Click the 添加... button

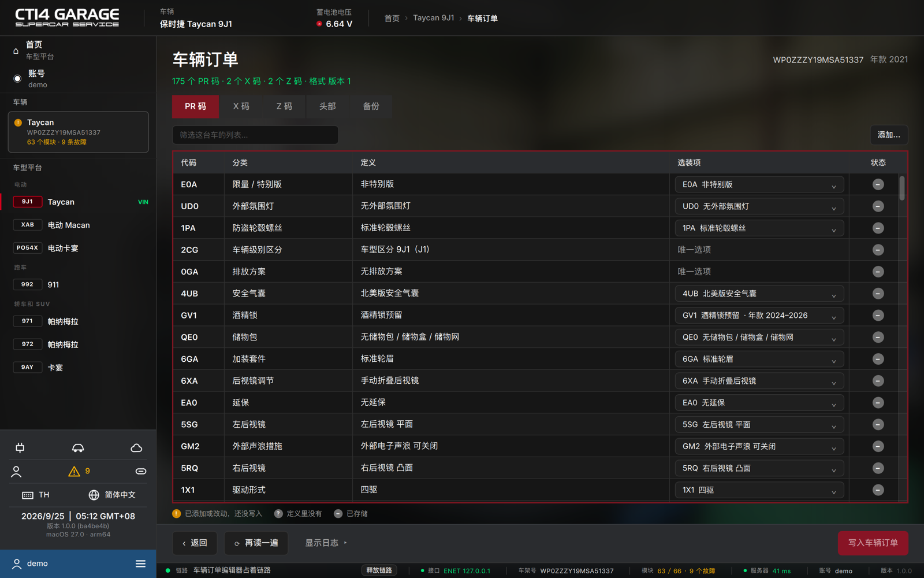pos(889,135)
